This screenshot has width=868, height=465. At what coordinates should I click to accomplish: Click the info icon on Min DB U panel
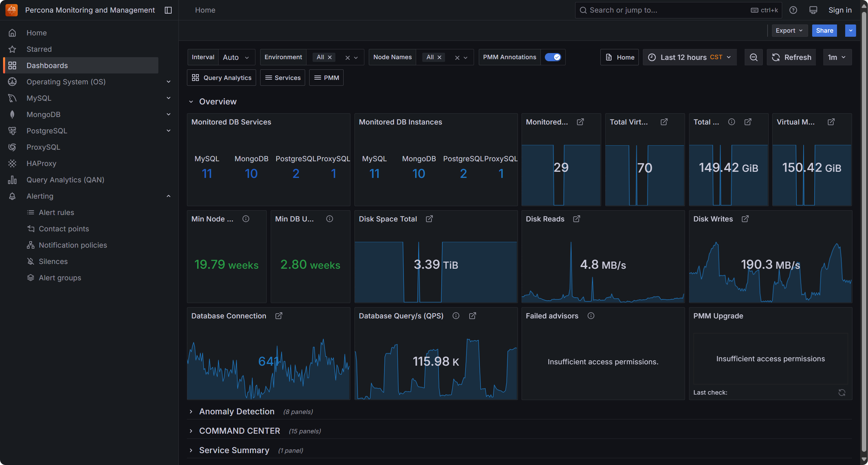coord(330,219)
